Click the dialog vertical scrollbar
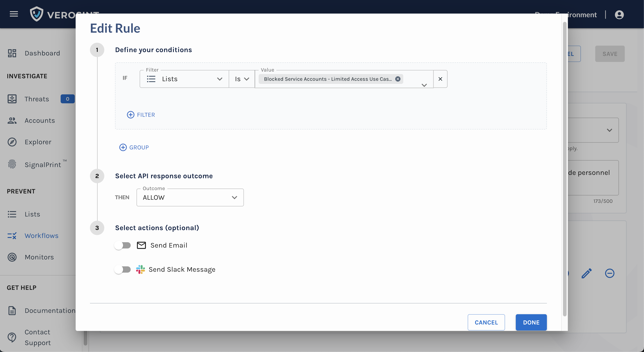This screenshot has width=644, height=352. coord(565,169)
